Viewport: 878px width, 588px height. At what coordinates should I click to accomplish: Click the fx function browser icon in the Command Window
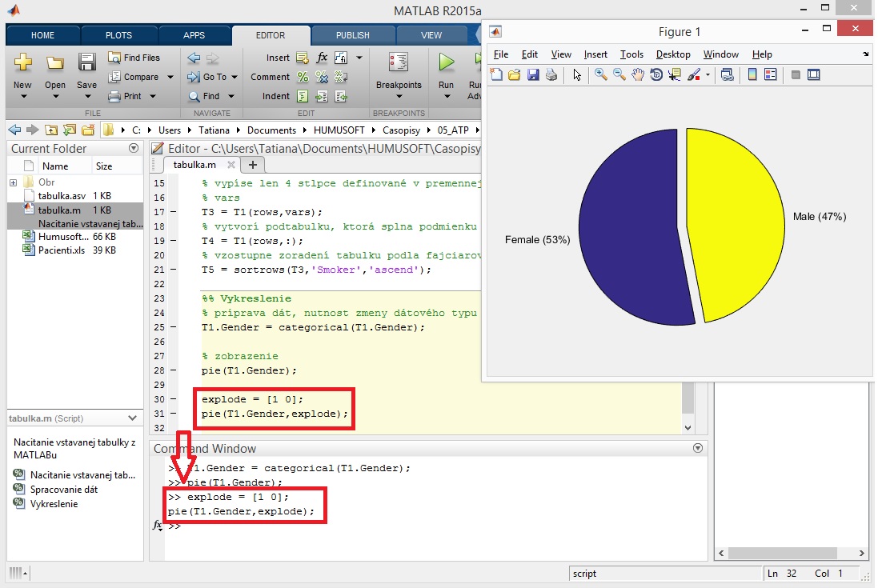pos(158,526)
